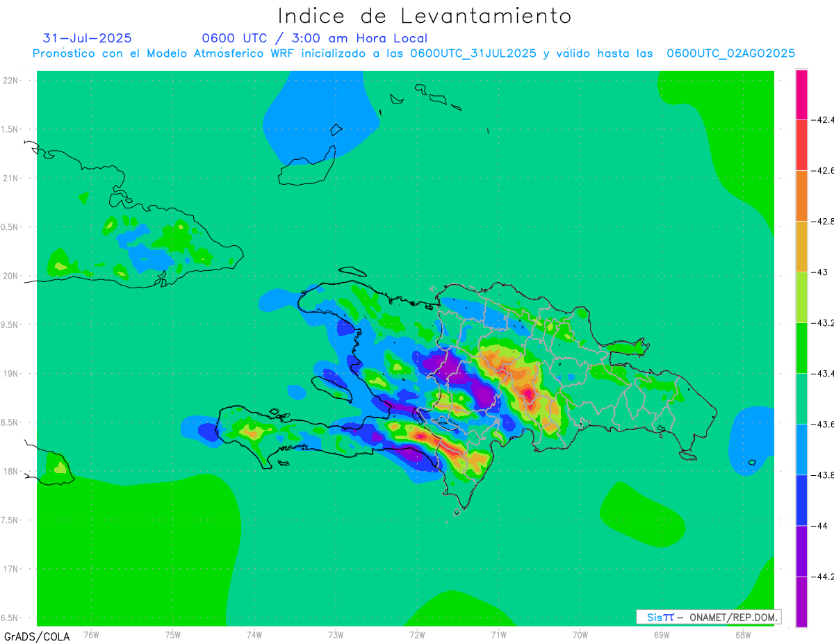Select teal-green swatch between -43.4 and -43.6

(x=801, y=399)
